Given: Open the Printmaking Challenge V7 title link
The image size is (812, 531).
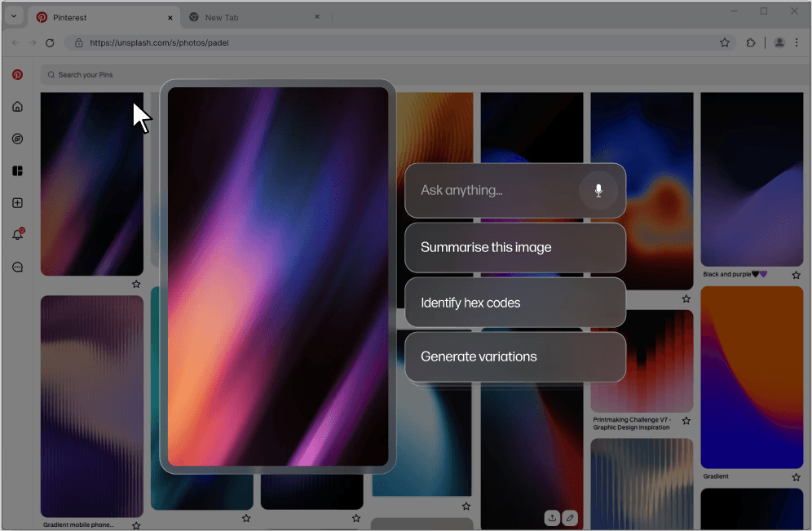Looking at the screenshot, I should (x=632, y=424).
